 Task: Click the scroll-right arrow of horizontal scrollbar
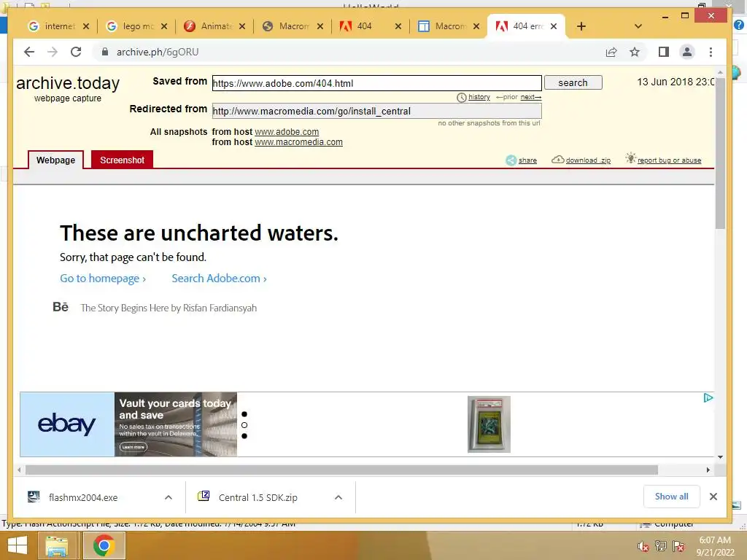708,470
